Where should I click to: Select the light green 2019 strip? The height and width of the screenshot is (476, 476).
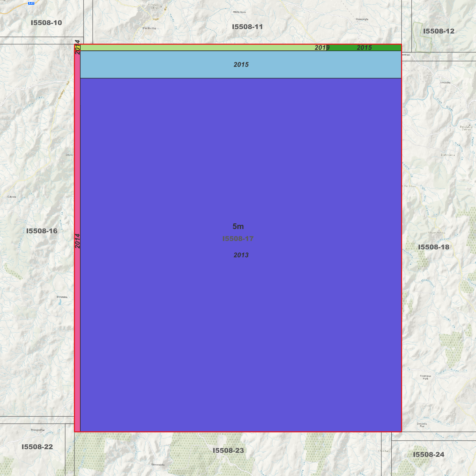[x=203, y=48]
